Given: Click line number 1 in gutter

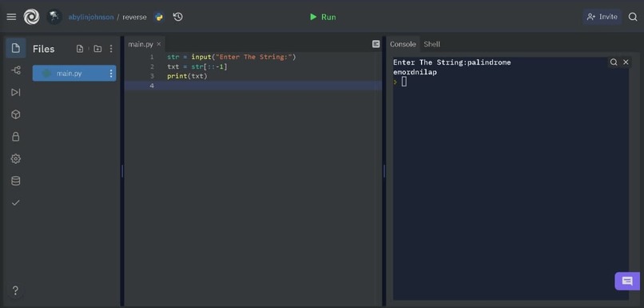Looking at the screenshot, I should pyautogui.click(x=152, y=57).
